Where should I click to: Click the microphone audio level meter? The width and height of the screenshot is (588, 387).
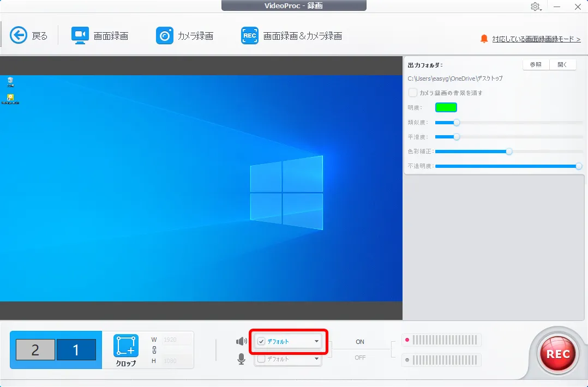tap(441, 360)
